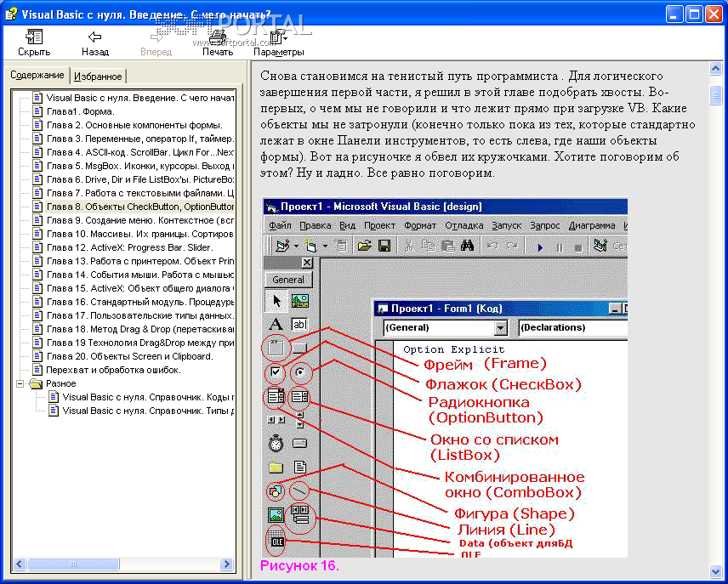Print the topic with Печать
This screenshot has width=728, height=584.
(x=217, y=43)
